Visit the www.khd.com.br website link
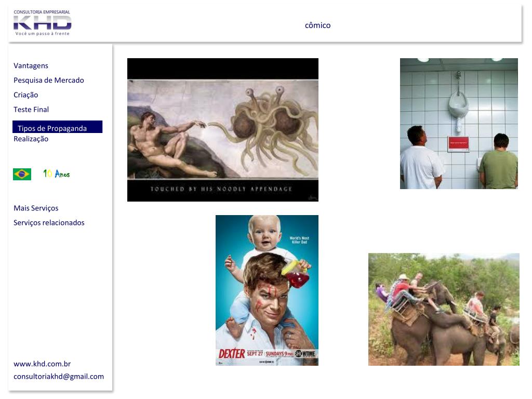 [x=42, y=364]
